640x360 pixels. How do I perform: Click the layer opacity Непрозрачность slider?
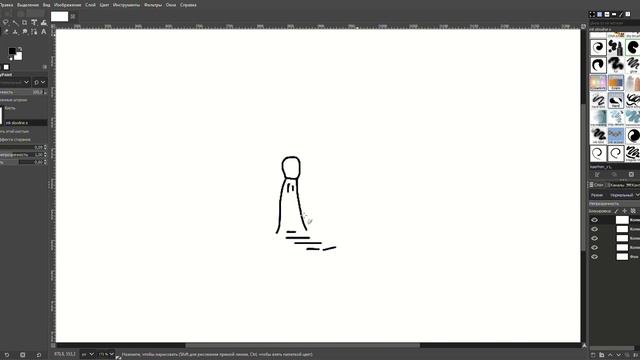coord(614,203)
